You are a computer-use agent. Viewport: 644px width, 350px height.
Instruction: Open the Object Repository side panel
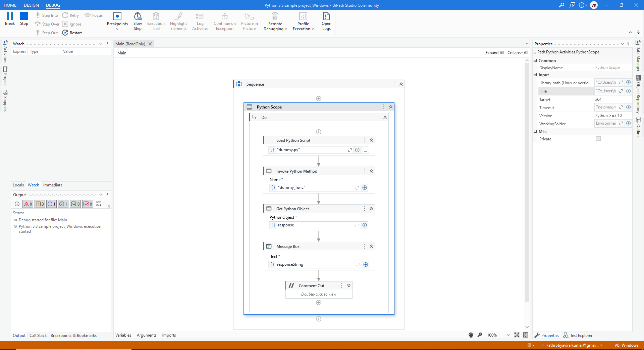(x=638, y=94)
